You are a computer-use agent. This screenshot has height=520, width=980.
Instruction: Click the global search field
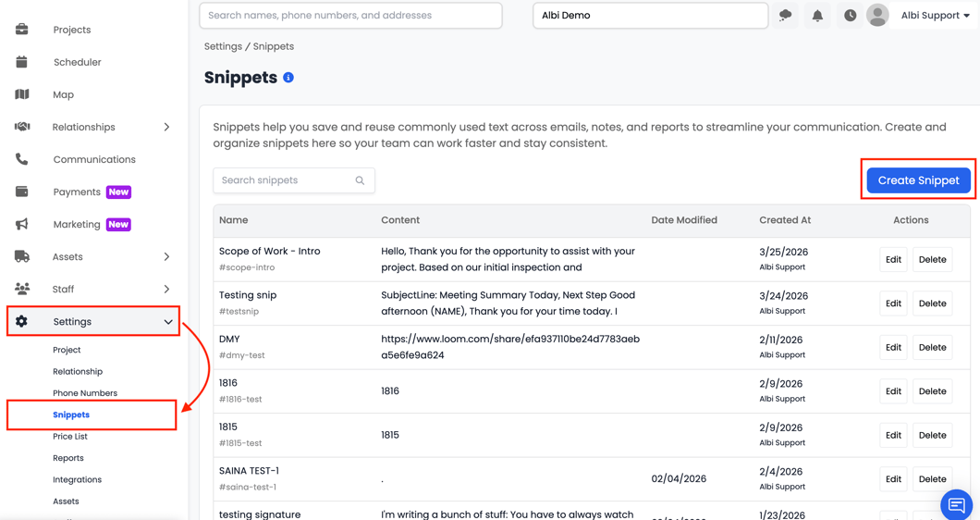[x=350, y=16]
